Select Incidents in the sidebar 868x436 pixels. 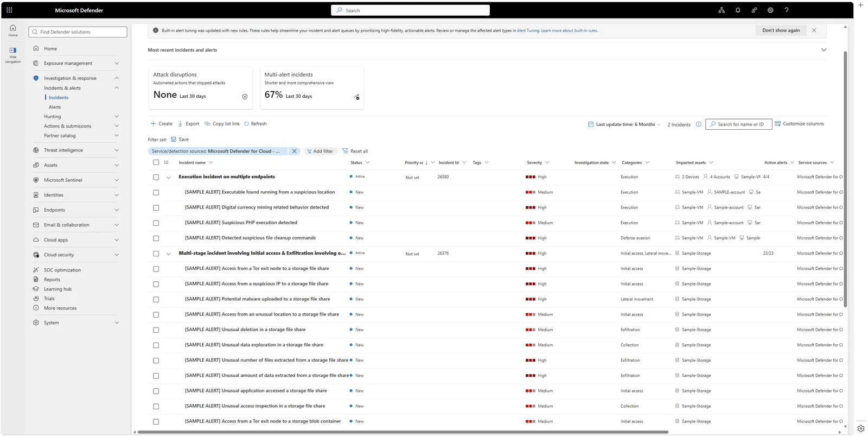point(59,98)
